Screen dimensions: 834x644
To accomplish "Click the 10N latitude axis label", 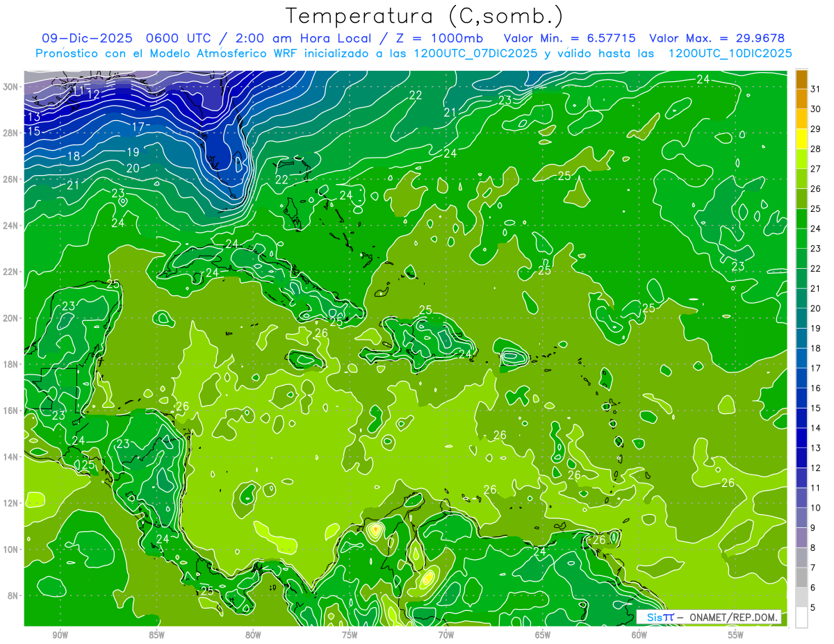I will [11, 550].
